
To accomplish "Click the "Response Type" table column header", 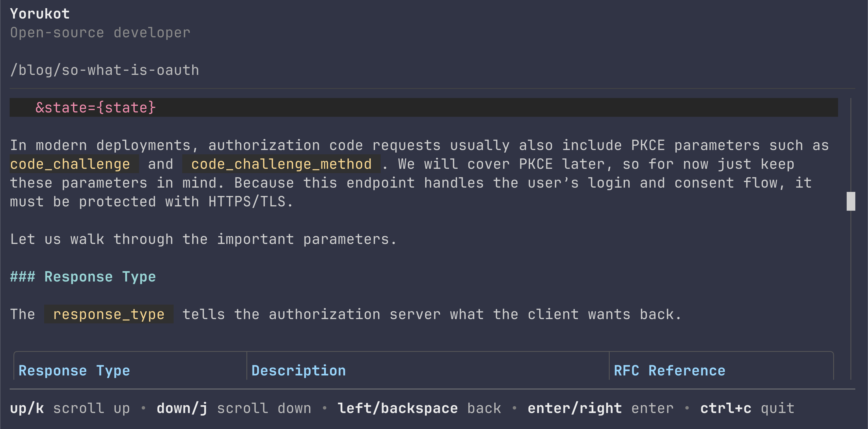I will tap(74, 370).
